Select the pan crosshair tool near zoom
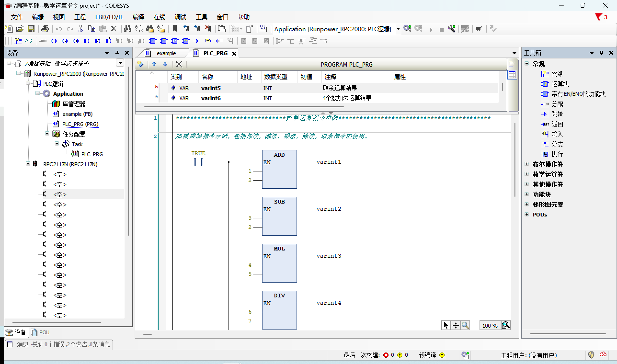The image size is (617, 364). pyautogui.click(x=456, y=325)
